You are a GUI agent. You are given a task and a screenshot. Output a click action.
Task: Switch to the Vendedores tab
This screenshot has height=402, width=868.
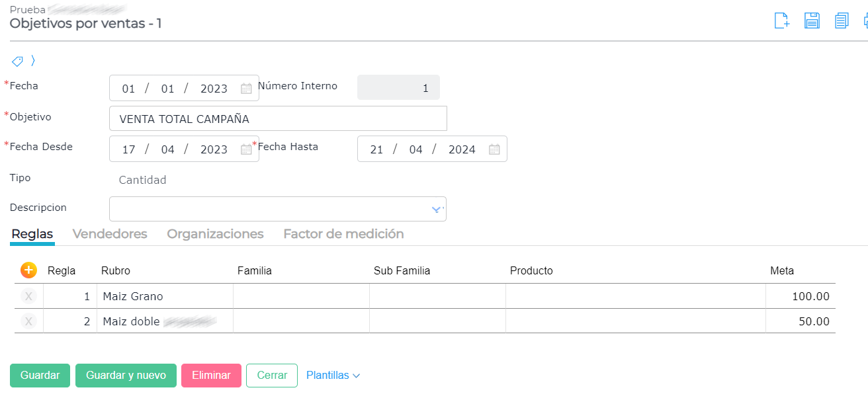(x=110, y=234)
